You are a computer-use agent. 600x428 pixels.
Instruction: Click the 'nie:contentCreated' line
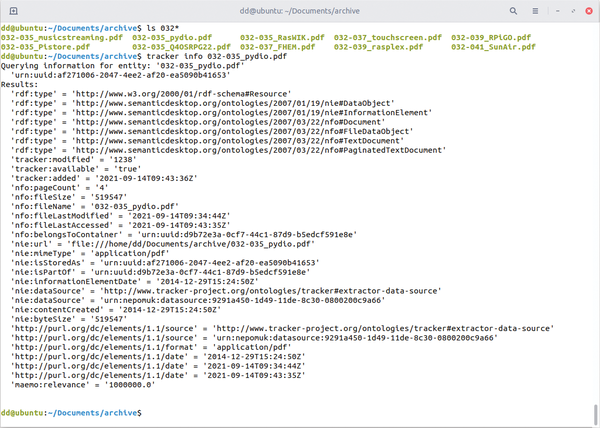point(116,310)
